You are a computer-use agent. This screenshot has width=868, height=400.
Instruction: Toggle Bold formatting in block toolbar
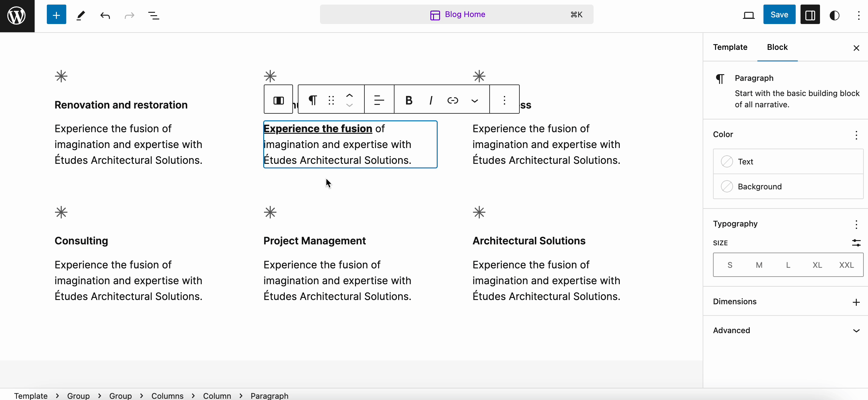(x=409, y=100)
